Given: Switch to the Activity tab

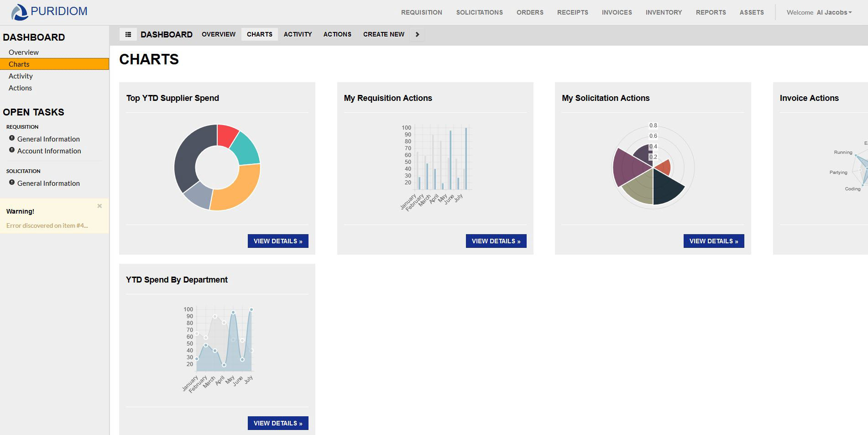Looking at the screenshot, I should [x=298, y=34].
